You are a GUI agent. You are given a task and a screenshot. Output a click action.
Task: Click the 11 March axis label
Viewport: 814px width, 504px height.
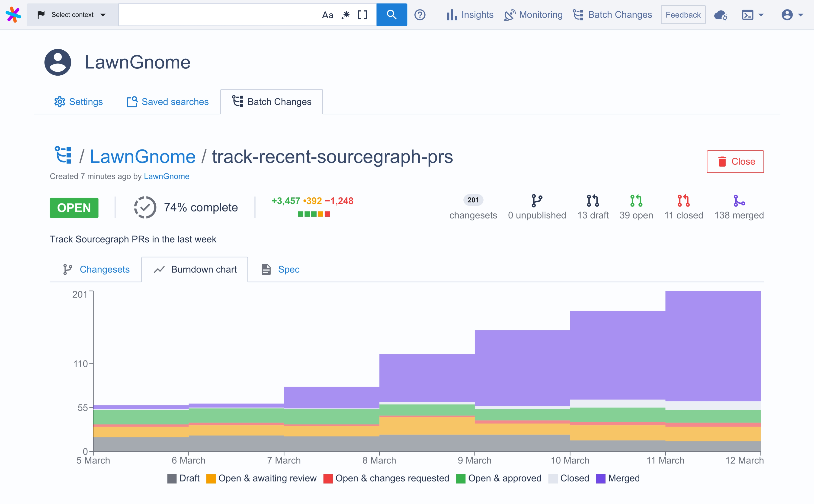click(x=665, y=460)
